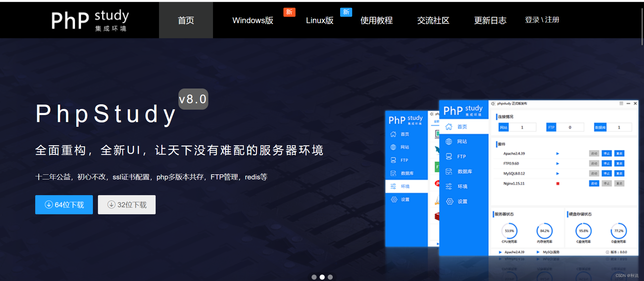This screenshot has width=644, height=281.
Task: Click the blue 新 badge beside Linux版
Action: pyautogui.click(x=346, y=12)
